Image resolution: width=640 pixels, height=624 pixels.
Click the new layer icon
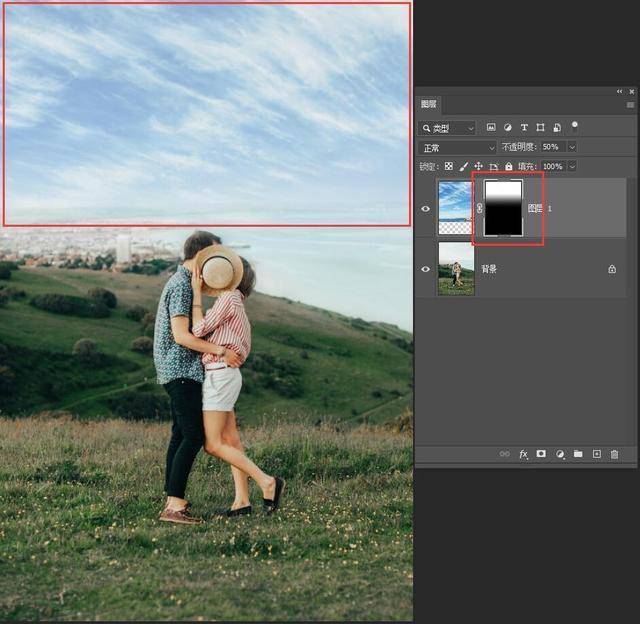pos(597,454)
